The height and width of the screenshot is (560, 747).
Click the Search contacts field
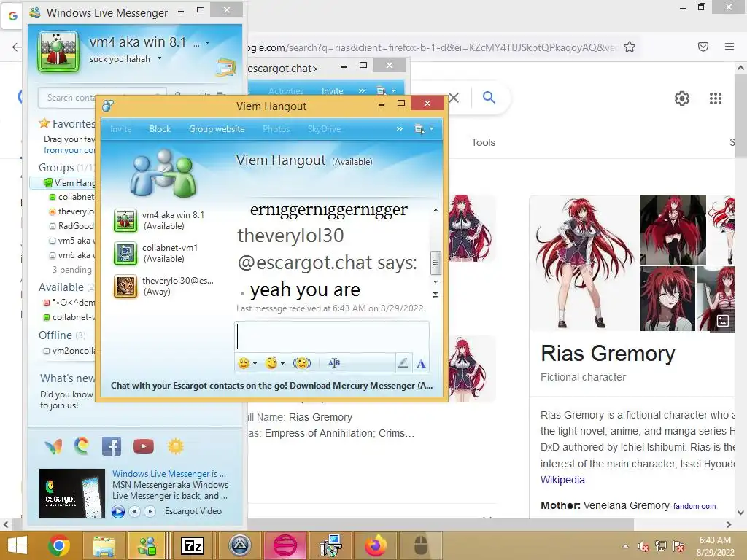coord(102,98)
